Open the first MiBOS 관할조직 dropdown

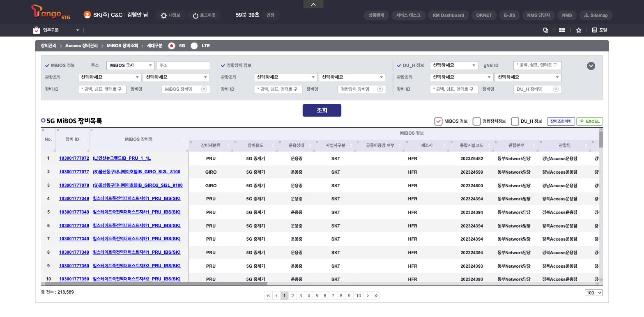point(110,77)
